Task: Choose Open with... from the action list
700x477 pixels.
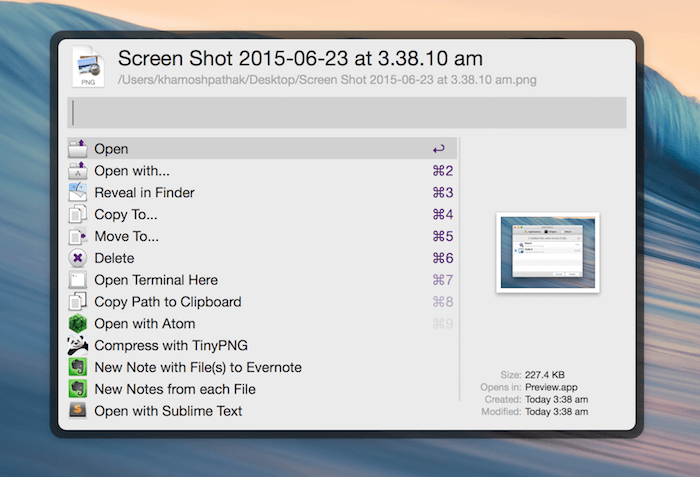Action: click(x=131, y=171)
